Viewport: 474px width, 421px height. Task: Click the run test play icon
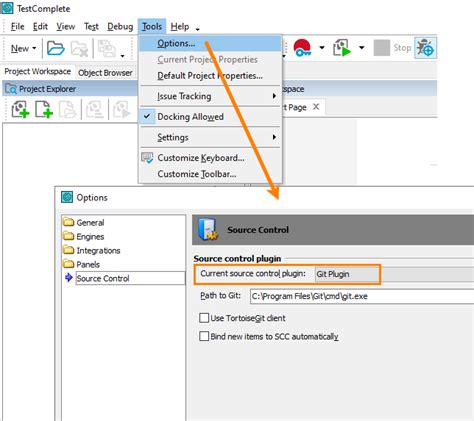(342, 48)
